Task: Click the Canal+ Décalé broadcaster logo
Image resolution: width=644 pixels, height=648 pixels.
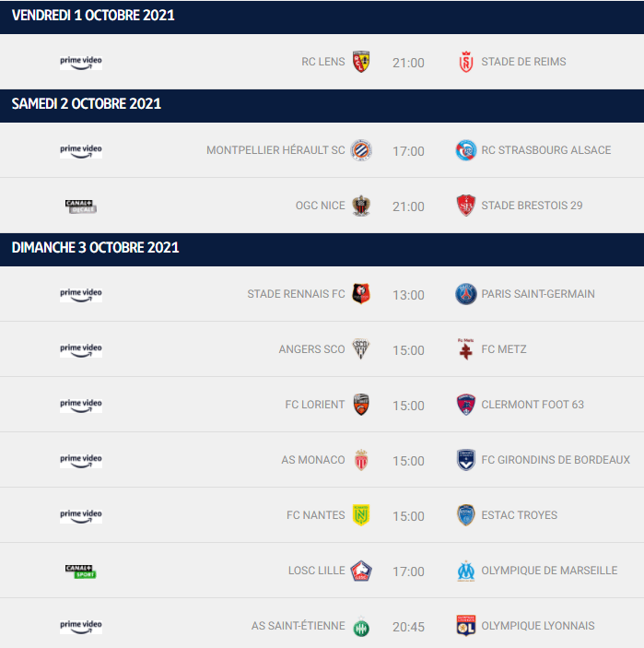Action: tap(80, 206)
